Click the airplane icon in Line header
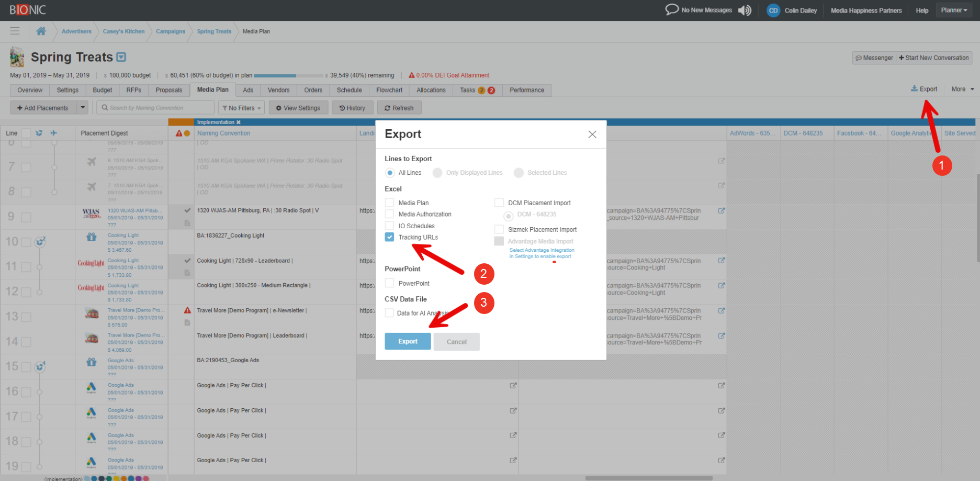 coord(53,133)
